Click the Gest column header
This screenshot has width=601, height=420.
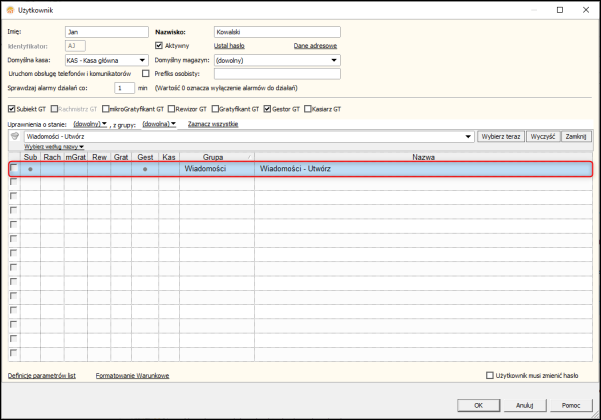(145, 157)
